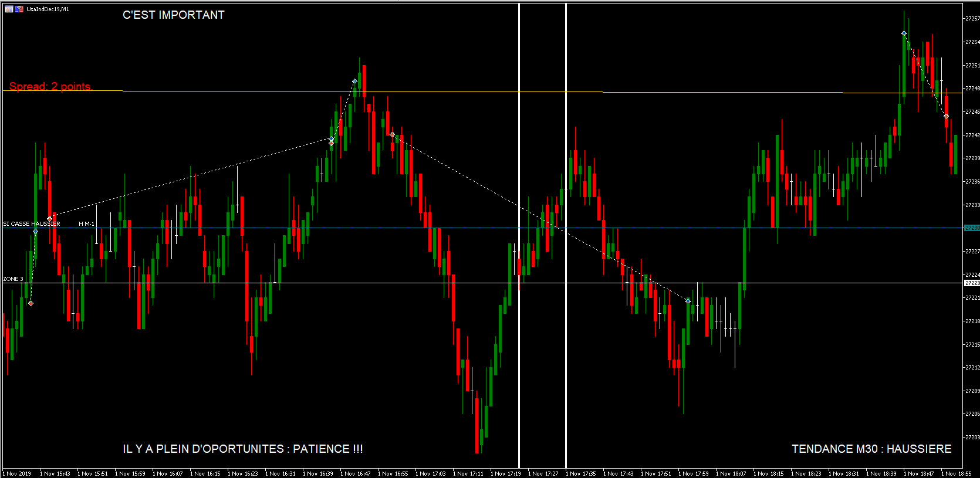Click the blue 27230 price tag

(x=972, y=228)
